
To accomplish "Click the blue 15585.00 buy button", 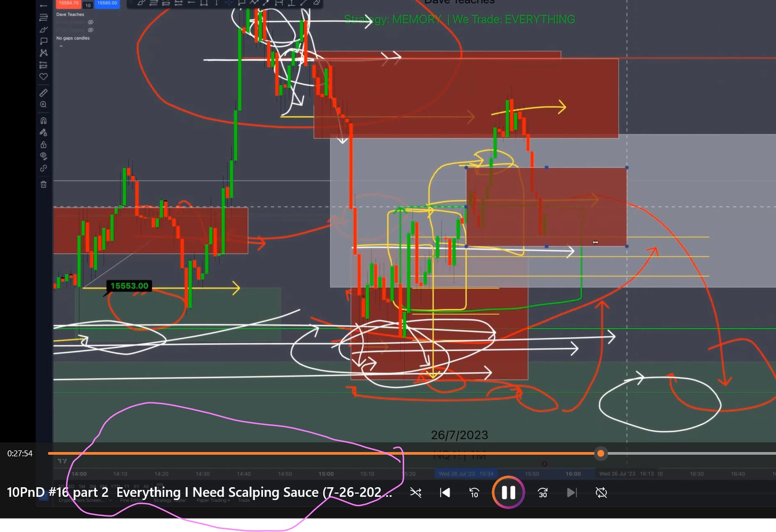I will (107, 3).
